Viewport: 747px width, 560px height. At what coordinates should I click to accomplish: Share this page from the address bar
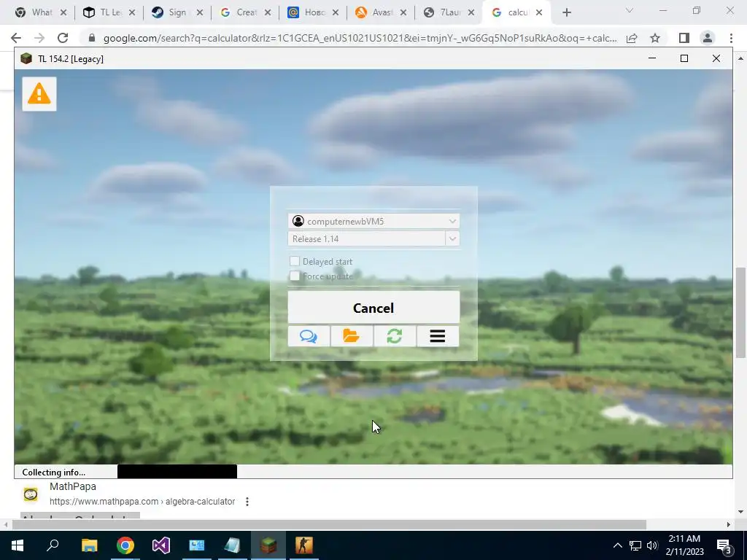(632, 38)
